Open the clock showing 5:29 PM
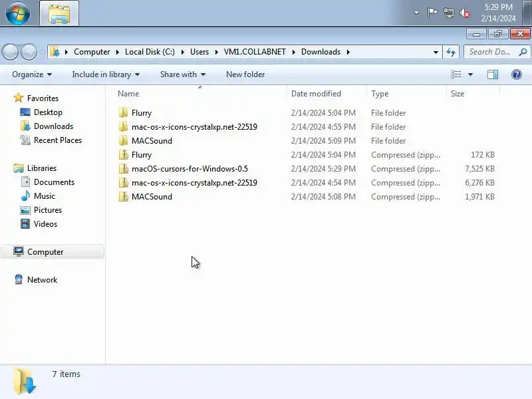Screen dimensions: 532x399 (498, 13)
